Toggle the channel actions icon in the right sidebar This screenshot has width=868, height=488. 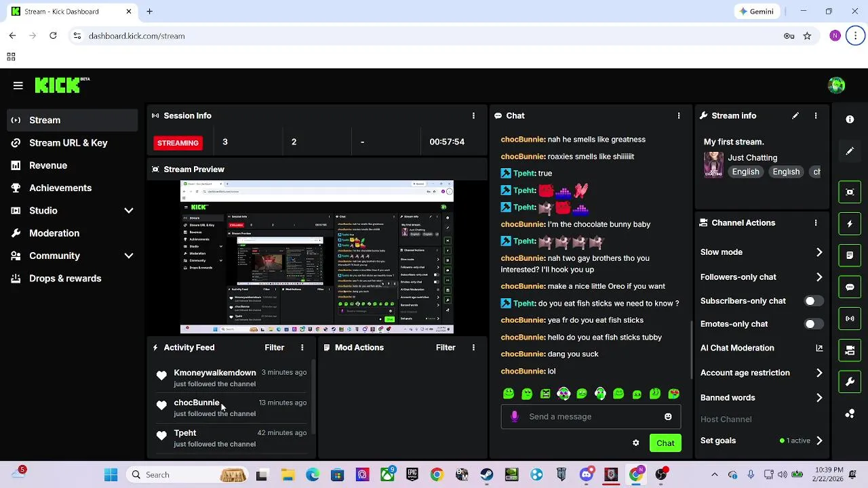850,350
